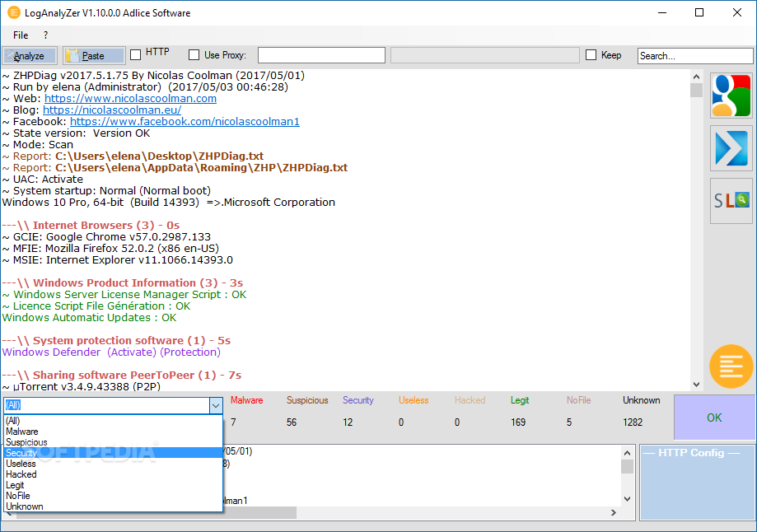Open the File menu
This screenshot has height=532, width=757.
pos(21,35)
